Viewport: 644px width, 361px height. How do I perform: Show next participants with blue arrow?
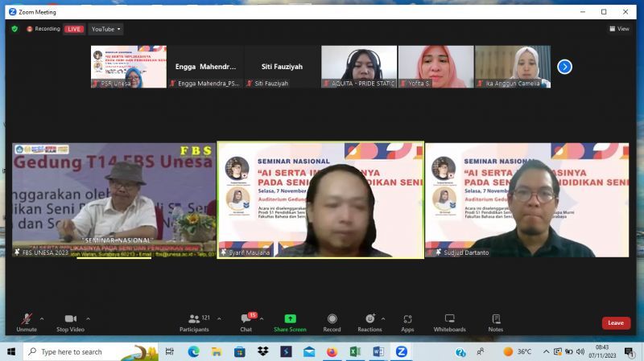[564, 67]
